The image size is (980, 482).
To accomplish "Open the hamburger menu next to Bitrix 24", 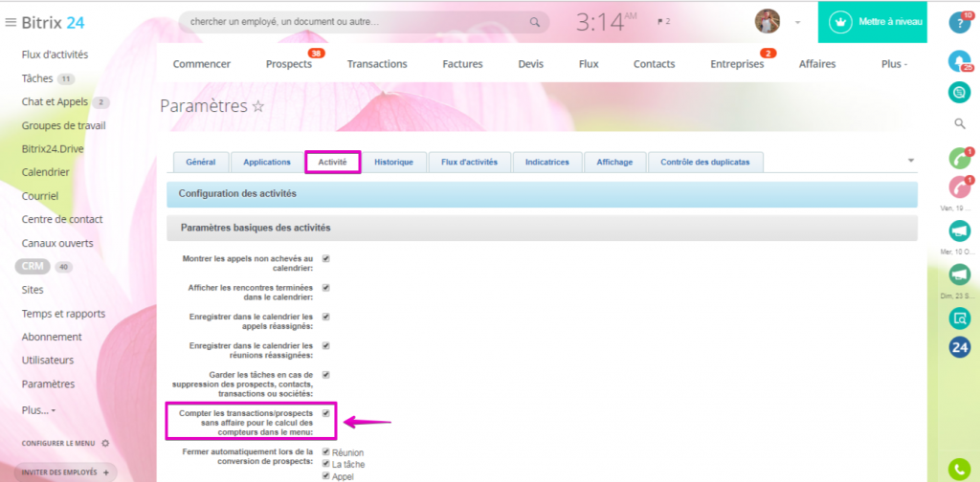I will click(10, 23).
